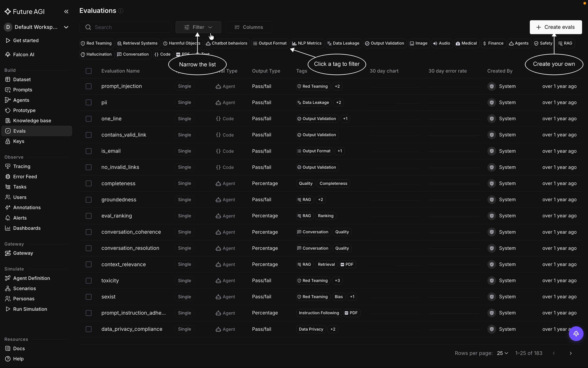
Task: Open the data_privacy_compliance evaluation name
Action: (x=132, y=329)
